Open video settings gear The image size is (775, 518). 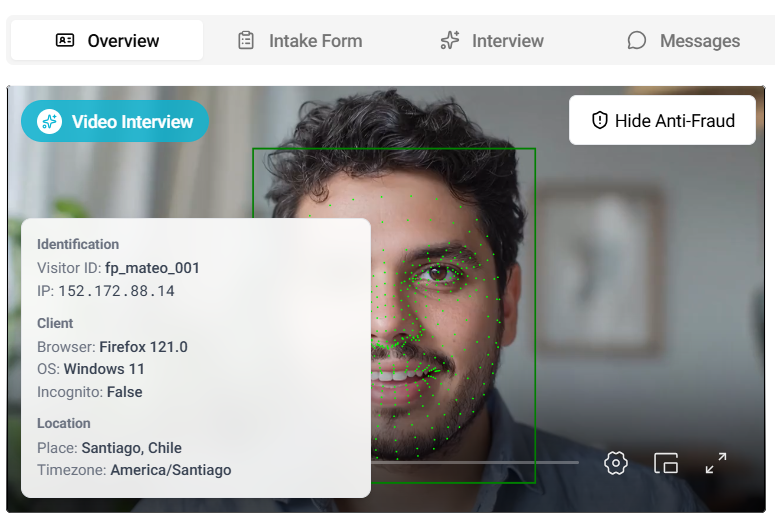(616, 463)
